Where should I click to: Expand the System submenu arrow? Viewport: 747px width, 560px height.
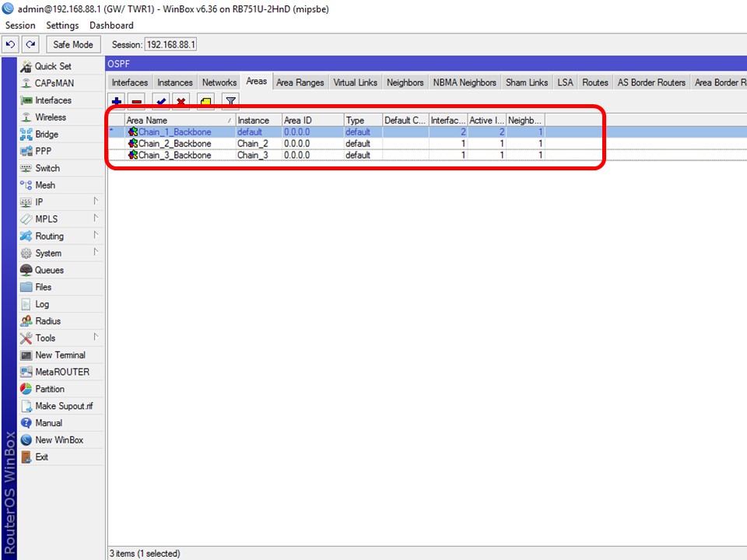(96, 252)
